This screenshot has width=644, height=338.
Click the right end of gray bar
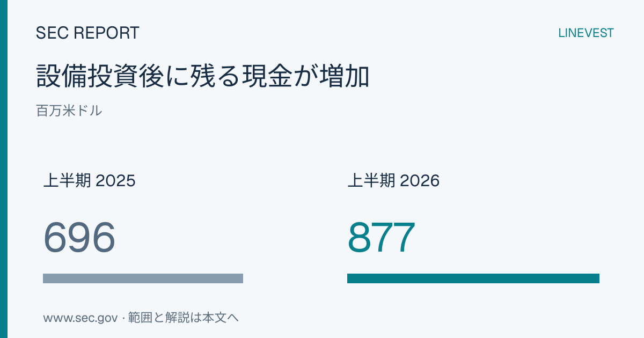pos(239,278)
